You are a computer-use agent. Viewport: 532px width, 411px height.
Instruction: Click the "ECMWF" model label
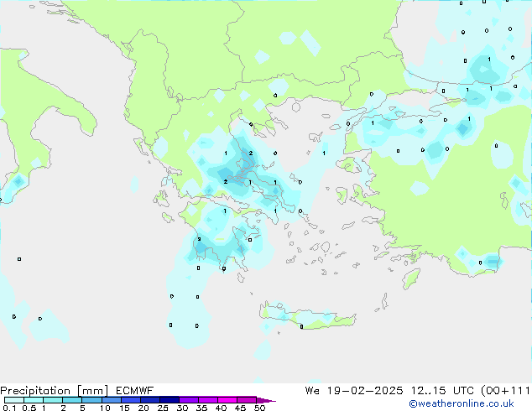(x=135, y=391)
